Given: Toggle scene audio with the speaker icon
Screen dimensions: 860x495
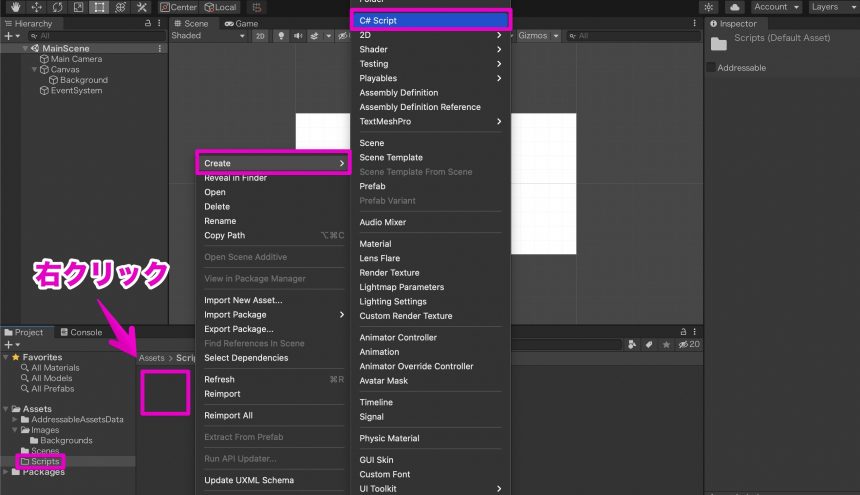Looking at the screenshot, I should [298, 36].
